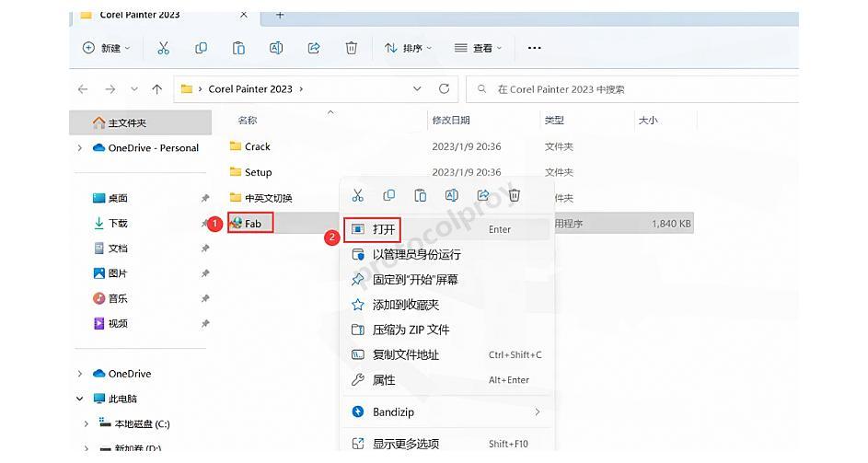Click the context menu Share icon
The width and height of the screenshot is (868, 463).
[x=482, y=195]
